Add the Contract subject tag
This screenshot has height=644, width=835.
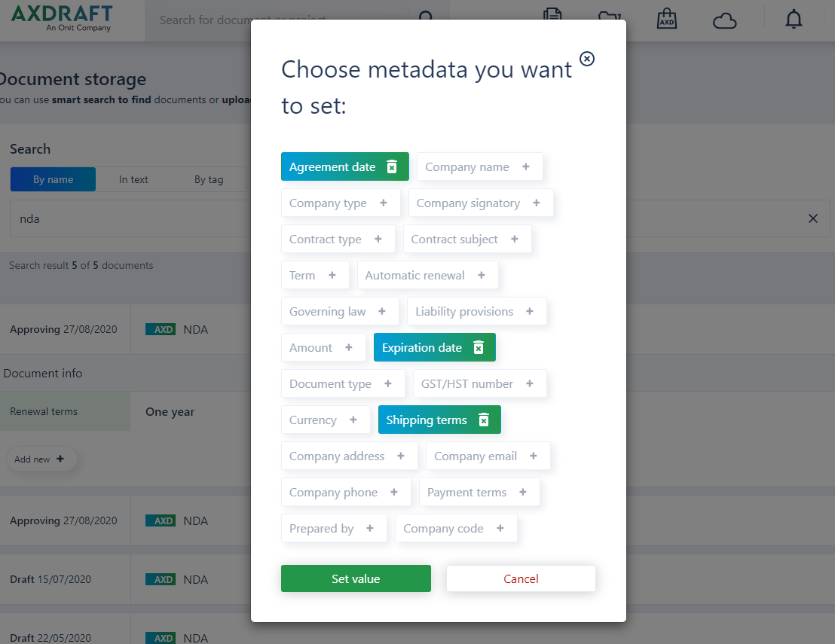click(467, 239)
